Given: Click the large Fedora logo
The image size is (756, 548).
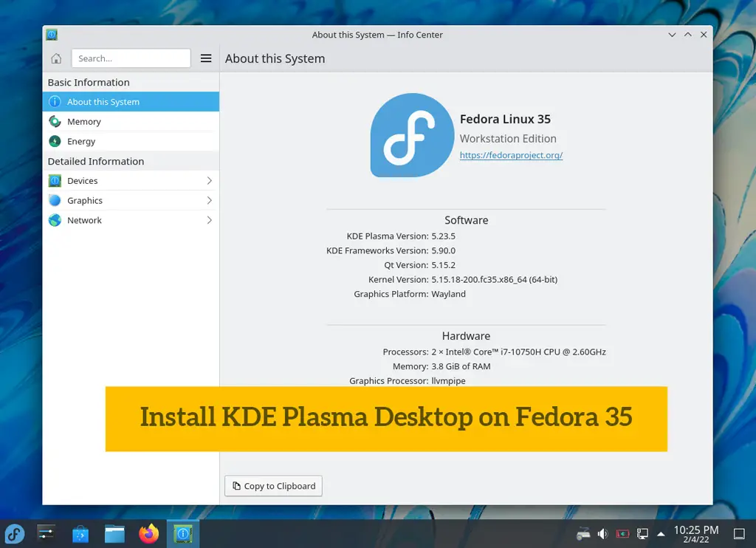Looking at the screenshot, I should pyautogui.click(x=412, y=135).
